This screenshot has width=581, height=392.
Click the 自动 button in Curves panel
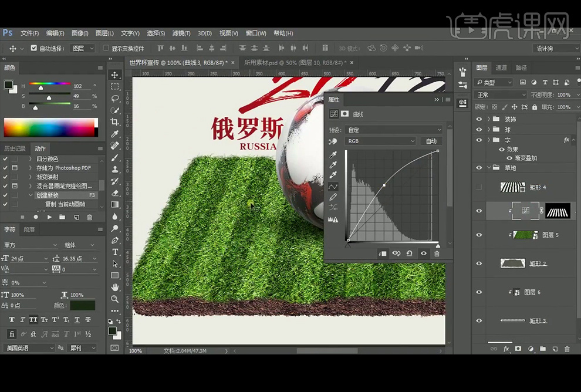(431, 141)
